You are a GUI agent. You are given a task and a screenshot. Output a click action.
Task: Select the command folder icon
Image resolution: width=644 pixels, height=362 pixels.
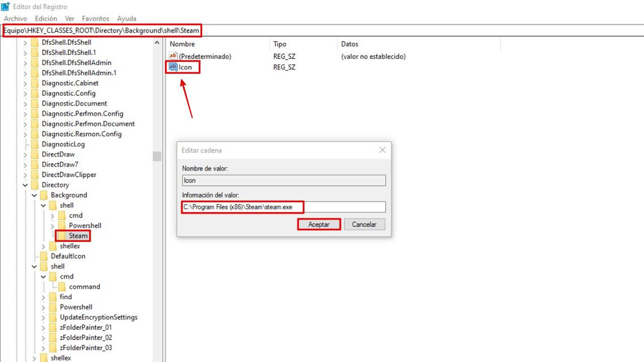pyautogui.click(x=62, y=287)
